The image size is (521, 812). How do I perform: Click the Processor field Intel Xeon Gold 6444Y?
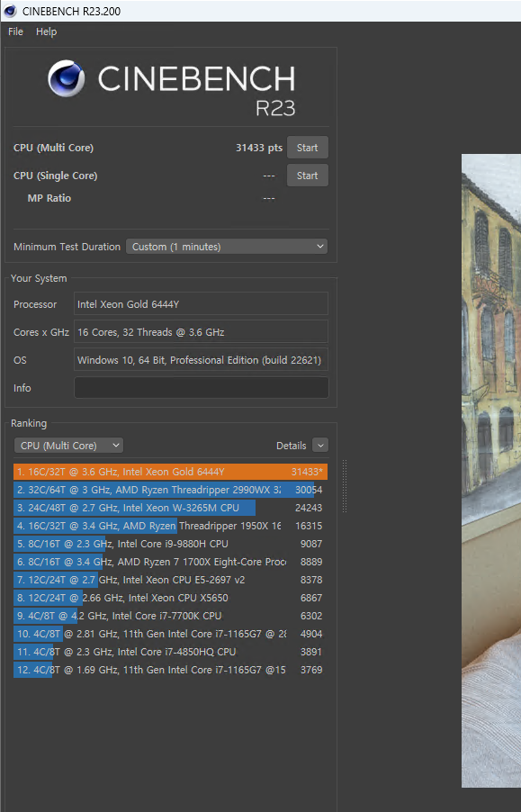(201, 304)
